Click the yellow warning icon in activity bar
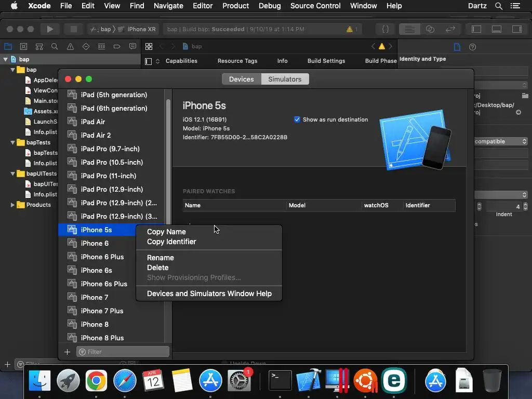 click(350, 29)
